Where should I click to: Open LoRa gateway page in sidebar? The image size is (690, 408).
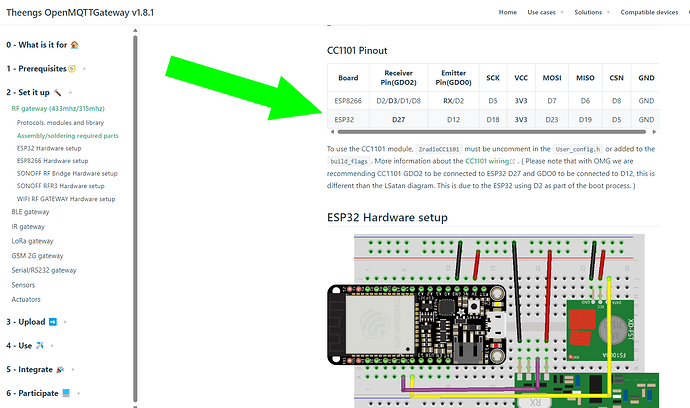click(x=32, y=241)
